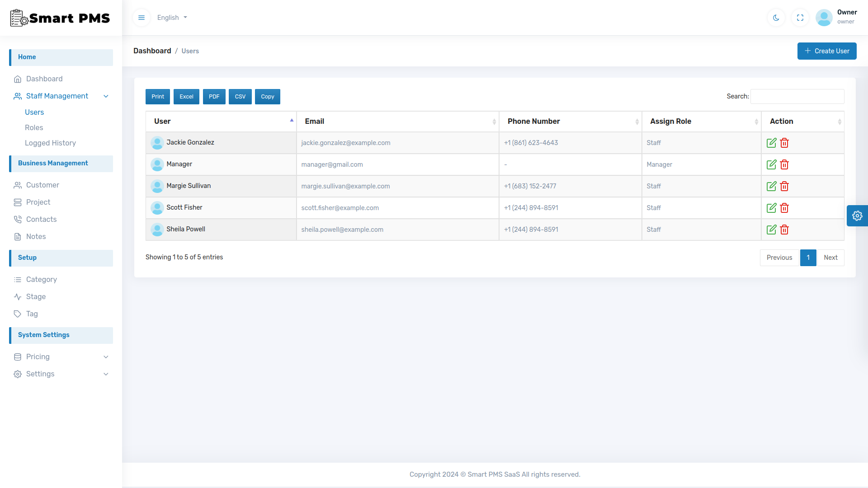The image size is (868, 488).
Task: Edit Margie Sullivan with the green pencil icon
Action: 771,186
